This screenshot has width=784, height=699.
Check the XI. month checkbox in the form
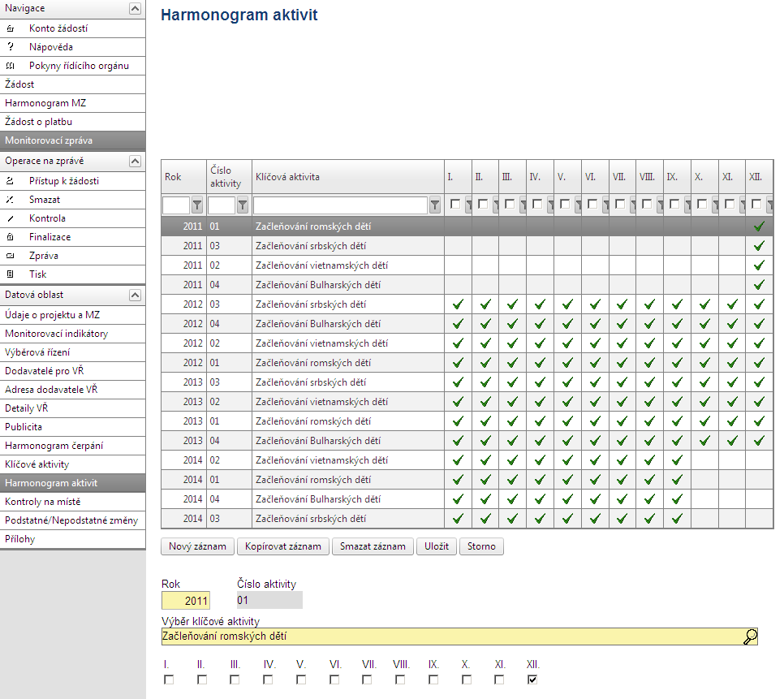tap(499, 680)
